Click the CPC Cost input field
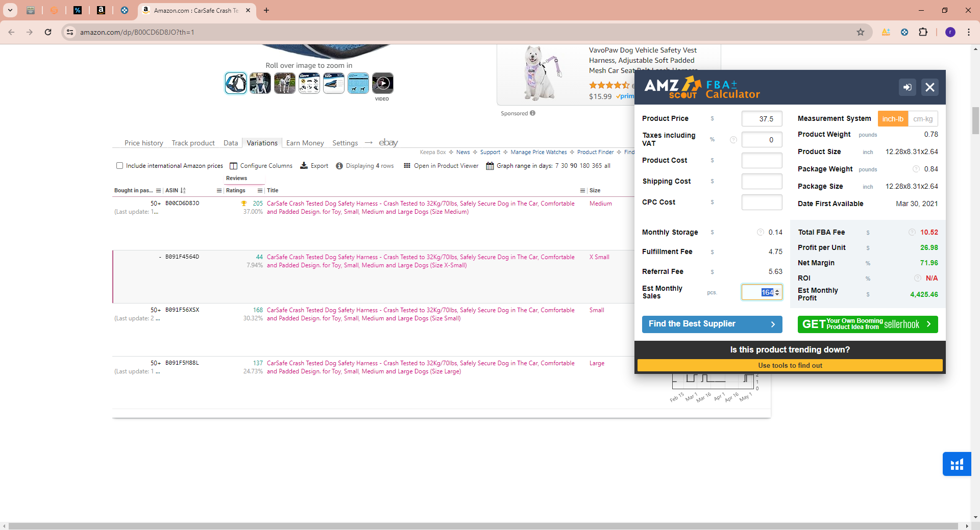Screen dimensions: 980x530 (x=762, y=202)
